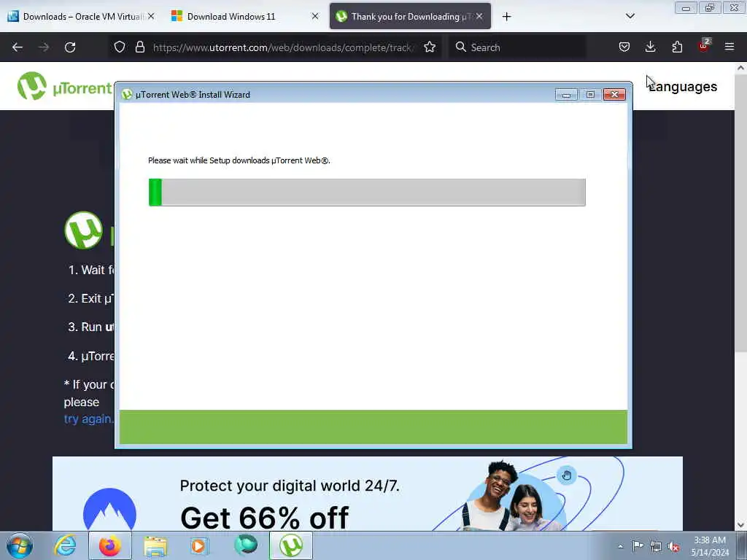Click the µTorrent icon in wizard title bar

click(x=127, y=95)
